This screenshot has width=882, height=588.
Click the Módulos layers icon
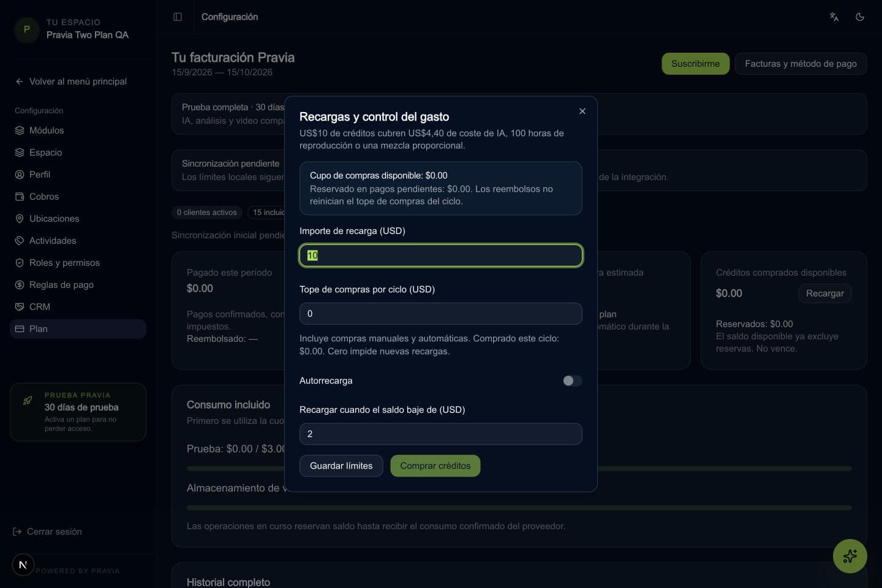tap(20, 130)
